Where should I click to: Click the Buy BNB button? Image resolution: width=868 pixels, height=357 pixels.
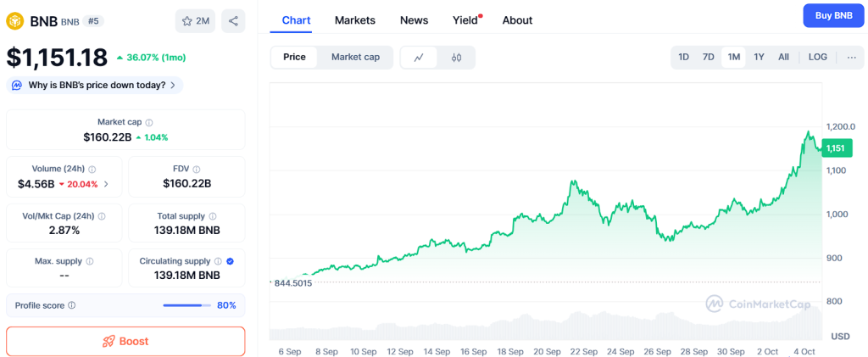832,15
